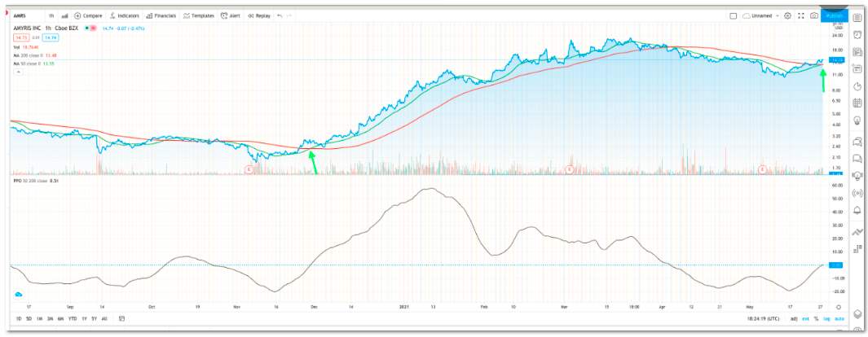The width and height of the screenshot is (868, 337).
Task: Open the Templates menu
Action: point(198,15)
